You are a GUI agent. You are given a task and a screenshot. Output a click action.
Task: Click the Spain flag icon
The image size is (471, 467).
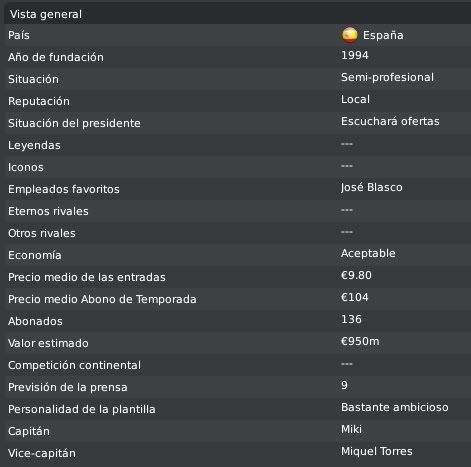coord(350,35)
